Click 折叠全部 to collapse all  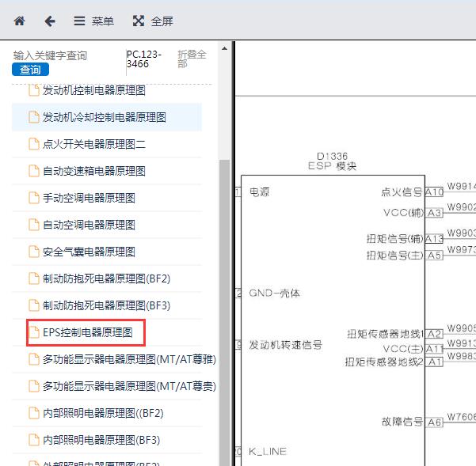pos(192,59)
